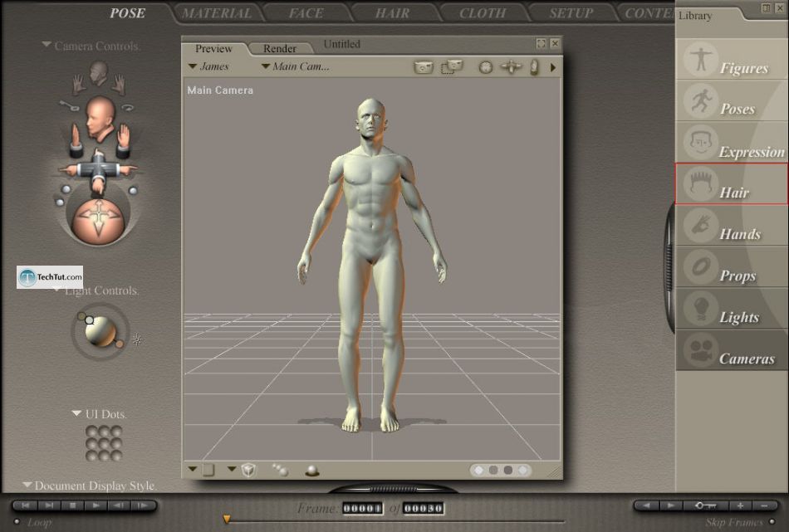The image size is (789, 532).
Task: Select the lower-right light on the globe
Action: (x=120, y=344)
